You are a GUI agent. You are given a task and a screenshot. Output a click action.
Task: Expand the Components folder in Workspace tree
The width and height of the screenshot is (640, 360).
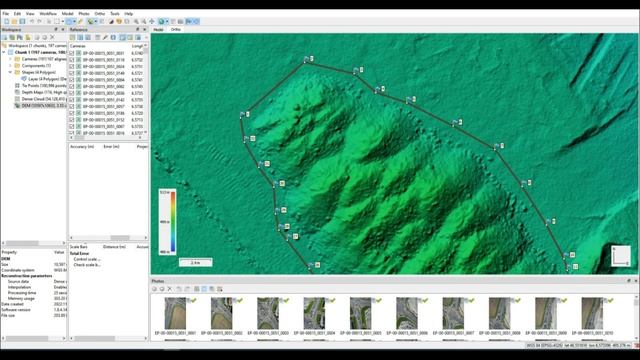click(x=11, y=66)
